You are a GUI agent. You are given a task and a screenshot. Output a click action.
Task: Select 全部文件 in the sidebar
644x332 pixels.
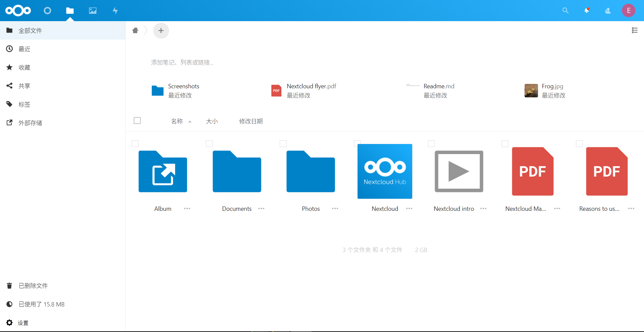[63, 31]
